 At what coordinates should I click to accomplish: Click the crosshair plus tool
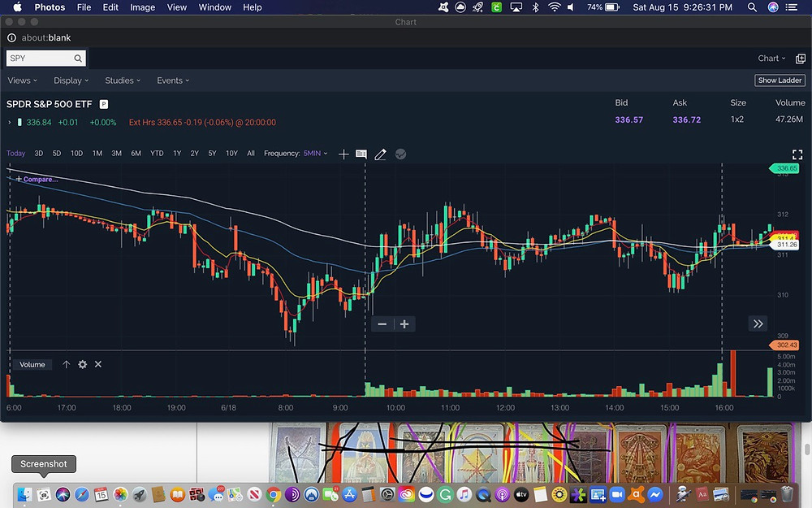point(343,154)
